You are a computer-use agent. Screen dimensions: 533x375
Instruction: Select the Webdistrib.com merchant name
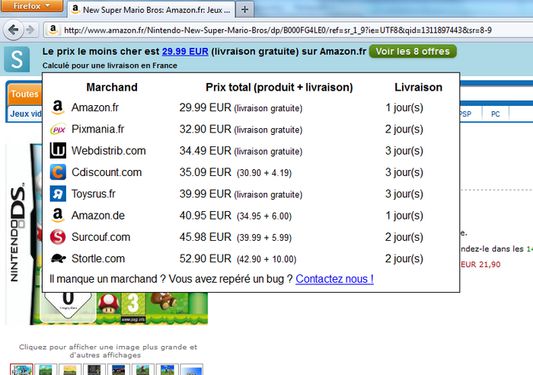click(x=109, y=151)
